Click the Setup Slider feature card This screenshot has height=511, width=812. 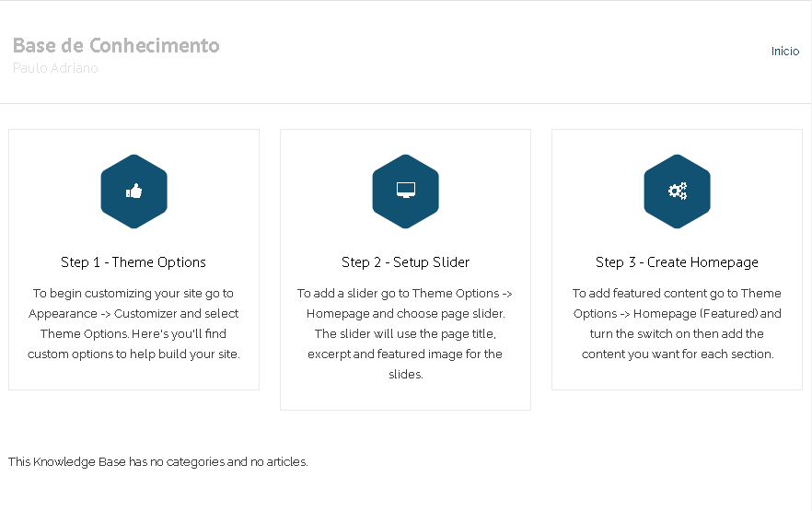(405, 270)
